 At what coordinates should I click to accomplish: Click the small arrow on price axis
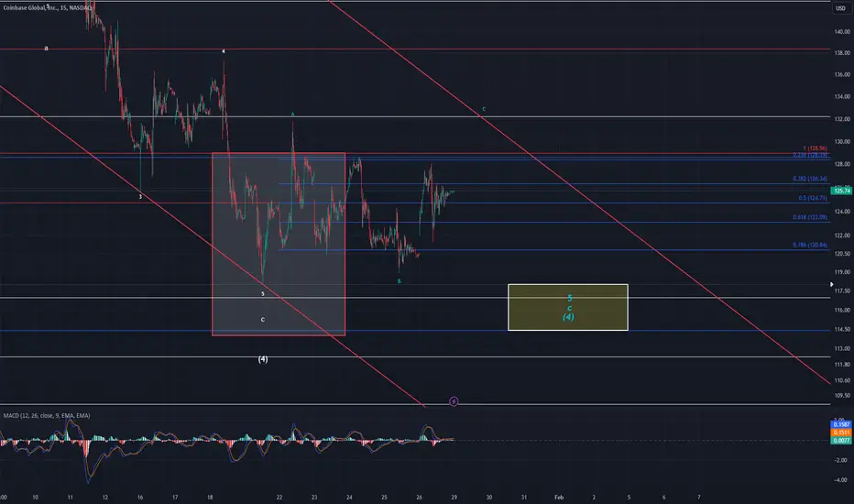(832, 284)
